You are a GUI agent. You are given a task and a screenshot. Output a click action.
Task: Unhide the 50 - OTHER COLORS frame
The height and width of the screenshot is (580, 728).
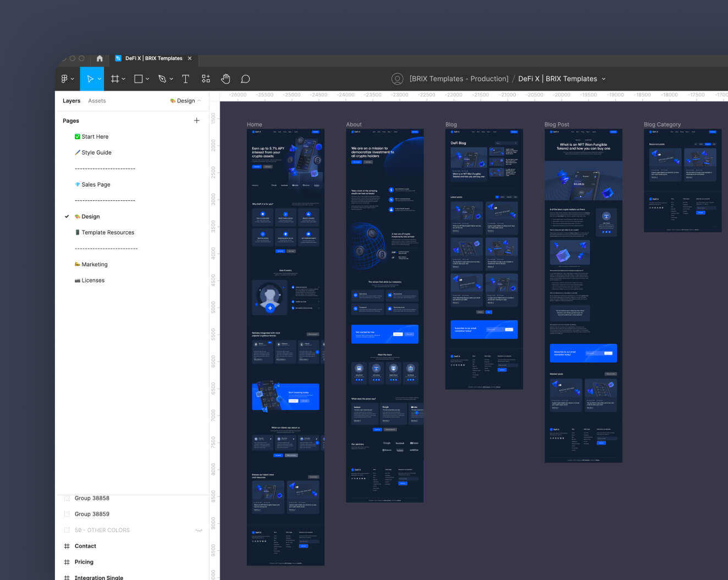pos(199,530)
